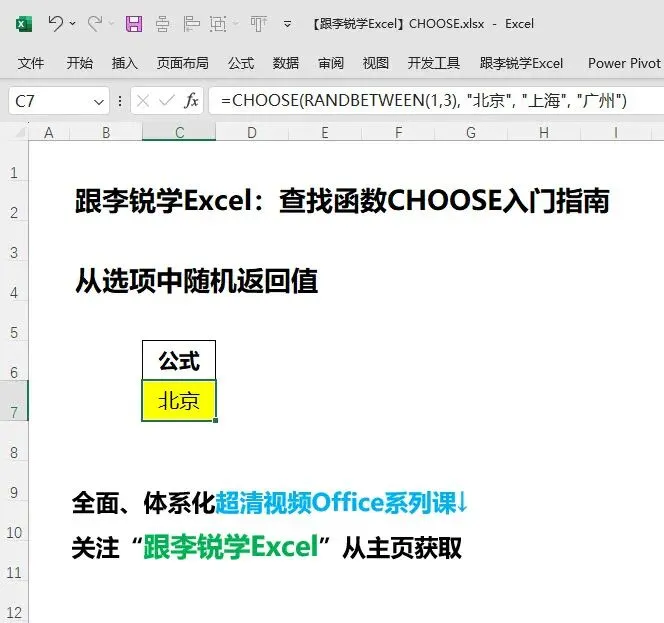This screenshot has height=623, width=664.
Task: Open the 跟李锐学Excel ribbon tab
Action: click(521, 63)
